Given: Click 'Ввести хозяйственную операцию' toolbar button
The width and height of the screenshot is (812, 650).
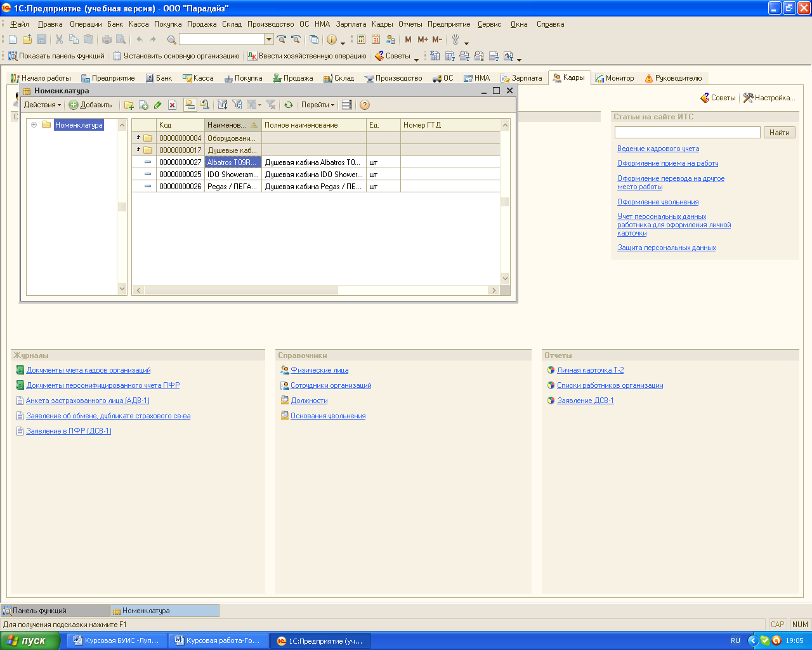Looking at the screenshot, I should tap(307, 56).
